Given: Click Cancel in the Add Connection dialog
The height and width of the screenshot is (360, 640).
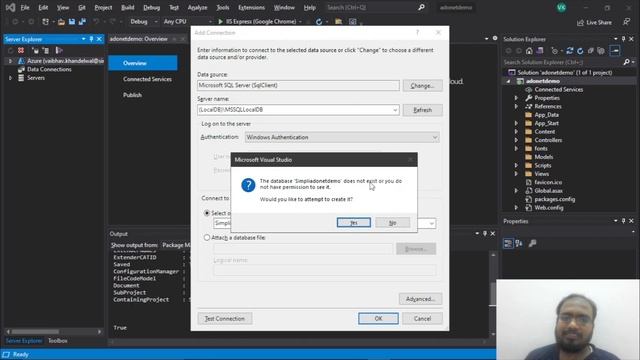Looking at the screenshot, I should [x=422, y=318].
